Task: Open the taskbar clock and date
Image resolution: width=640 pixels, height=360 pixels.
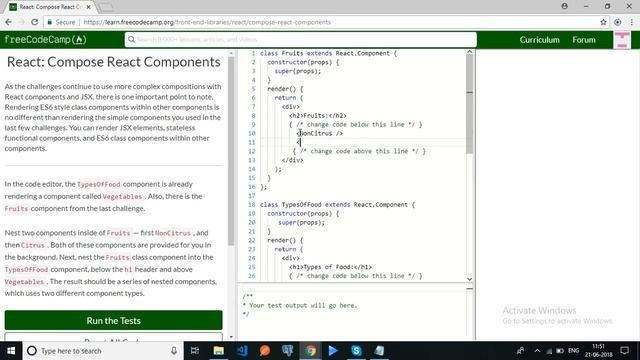Action: click(598, 351)
